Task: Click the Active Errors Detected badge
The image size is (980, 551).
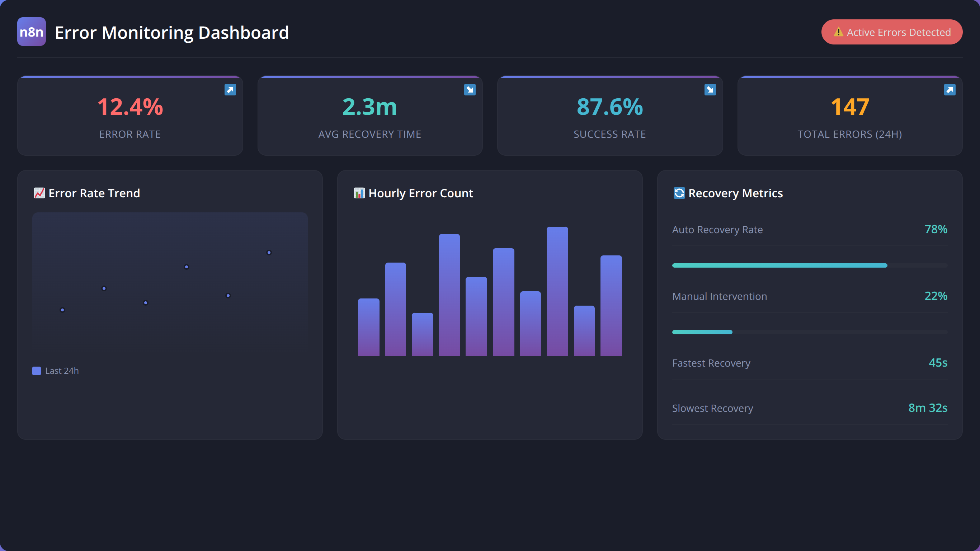Action: tap(892, 32)
